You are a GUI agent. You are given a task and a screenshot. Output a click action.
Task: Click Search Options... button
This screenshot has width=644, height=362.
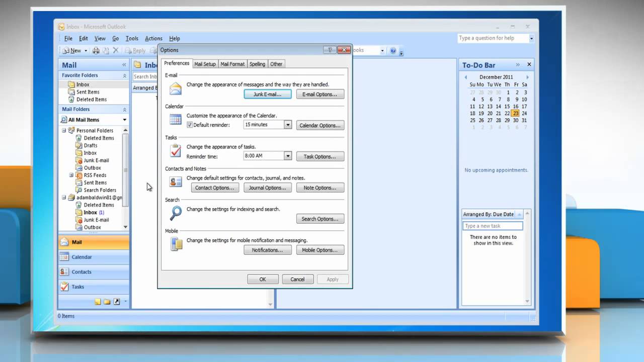coord(320,219)
